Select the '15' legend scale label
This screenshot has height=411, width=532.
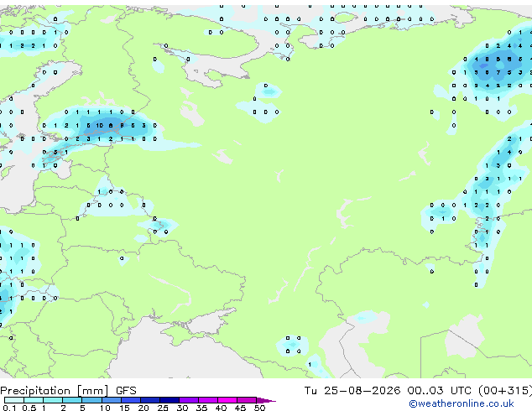tap(124, 408)
